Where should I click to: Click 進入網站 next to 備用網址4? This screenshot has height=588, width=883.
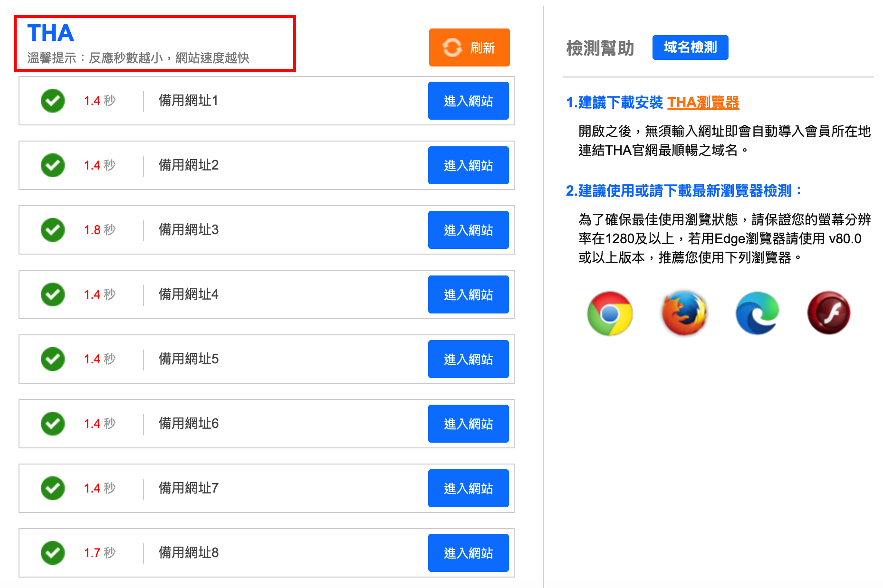point(468,294)
